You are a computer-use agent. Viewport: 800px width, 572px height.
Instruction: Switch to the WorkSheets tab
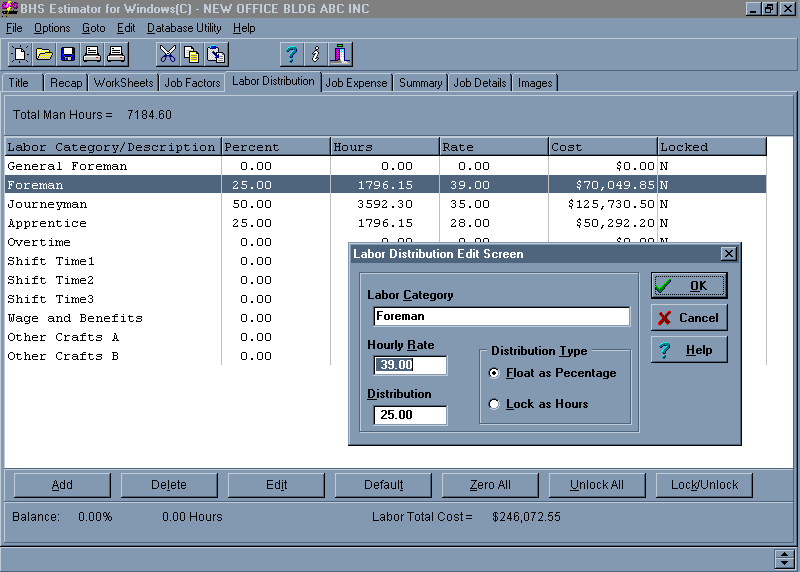coord(123,83)
